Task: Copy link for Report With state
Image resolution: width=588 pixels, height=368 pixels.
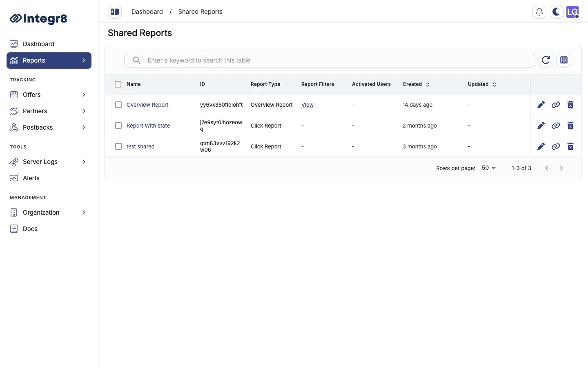Action: (x=556, y=126)
